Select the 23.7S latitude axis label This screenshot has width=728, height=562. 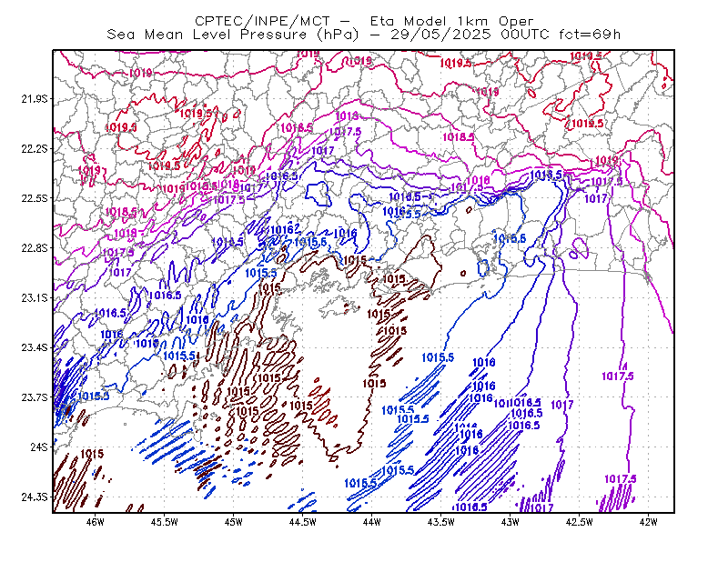click(x=35, y=397)
